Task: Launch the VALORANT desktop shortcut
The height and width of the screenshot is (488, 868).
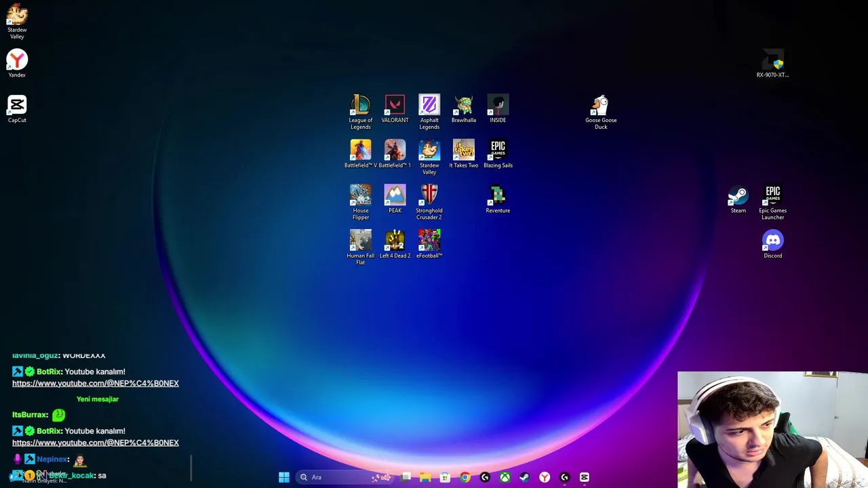Action: [395, 108]
